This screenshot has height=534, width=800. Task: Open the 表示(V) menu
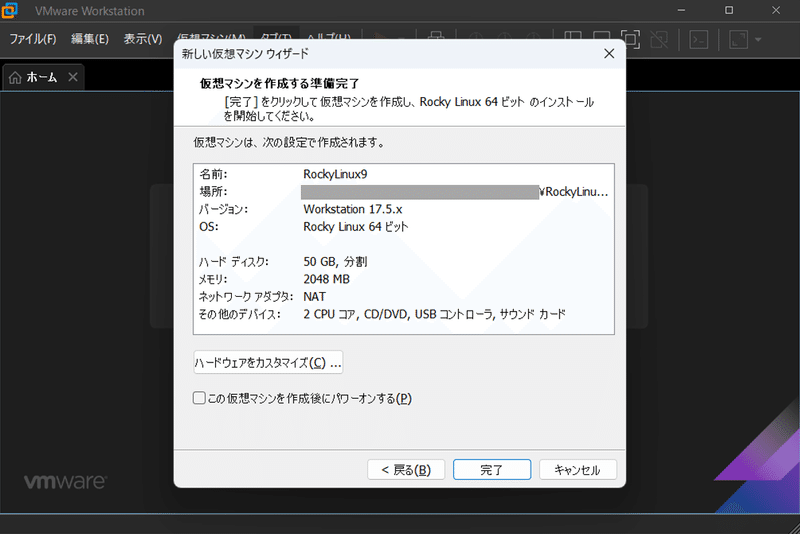click(x=143, y=39)
